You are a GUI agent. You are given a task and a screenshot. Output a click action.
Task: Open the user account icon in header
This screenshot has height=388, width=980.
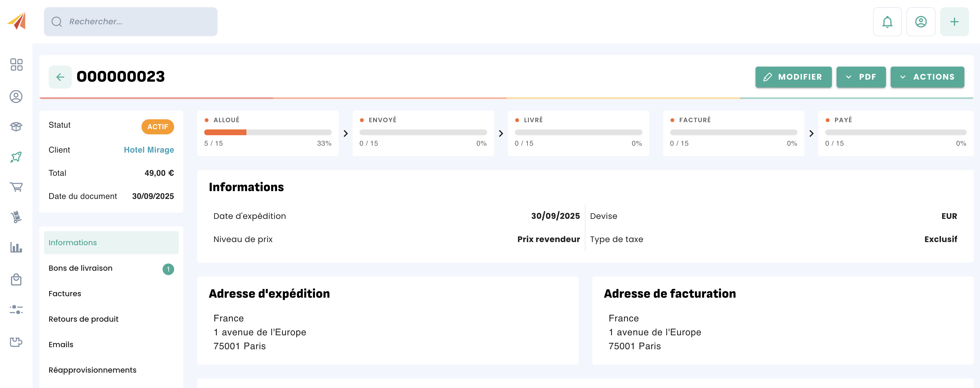[x=920, y=22]
